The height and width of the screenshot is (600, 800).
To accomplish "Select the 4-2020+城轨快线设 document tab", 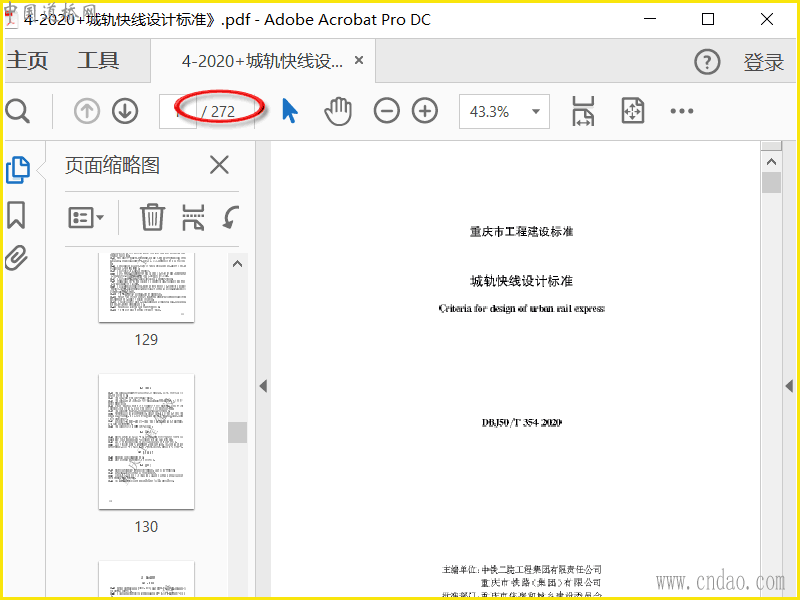I will point(262,61).
